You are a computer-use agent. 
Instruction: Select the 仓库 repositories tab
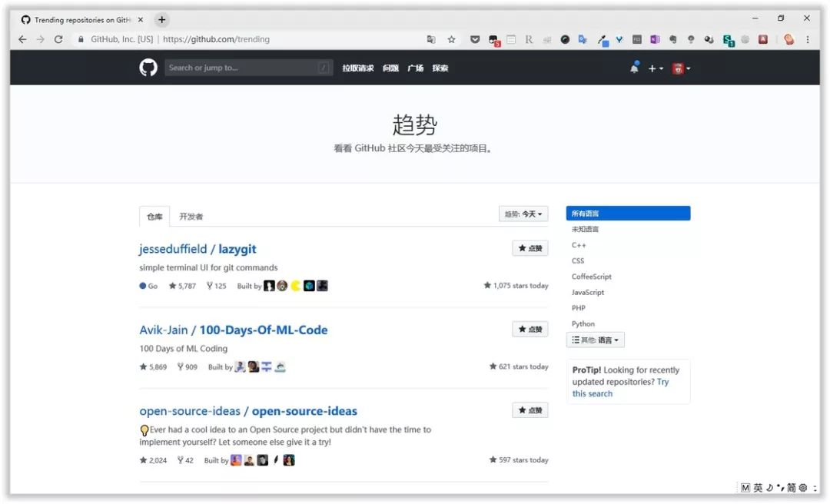154,217
